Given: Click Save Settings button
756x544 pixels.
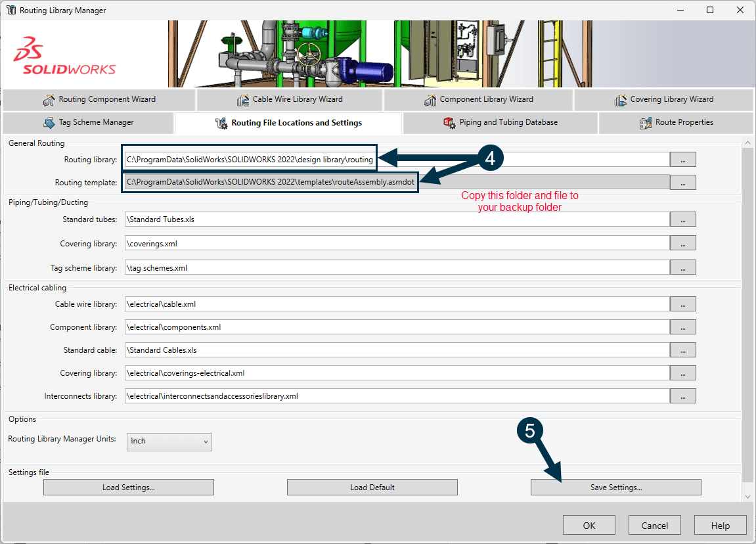Looking at the screenshot, I should click(x=615, y=487).
